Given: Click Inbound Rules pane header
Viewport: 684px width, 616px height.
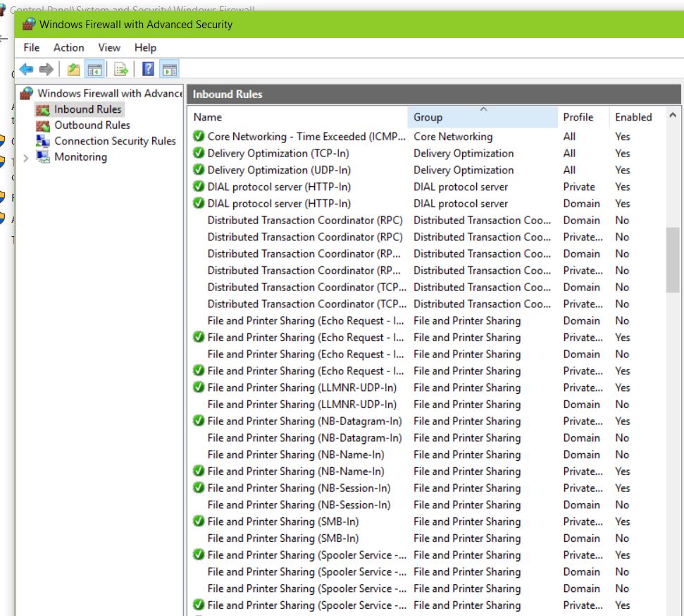Looking at the screenshot, I should tap(434, 94).
